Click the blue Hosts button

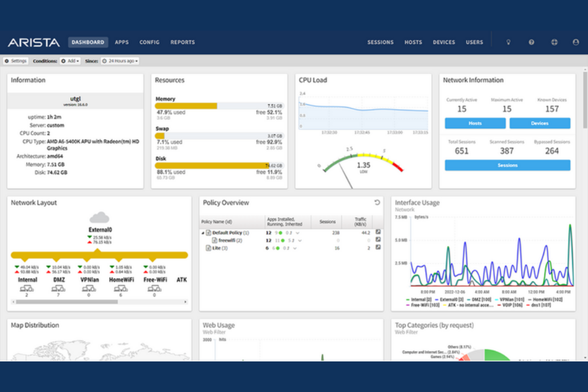coord(475,123)
